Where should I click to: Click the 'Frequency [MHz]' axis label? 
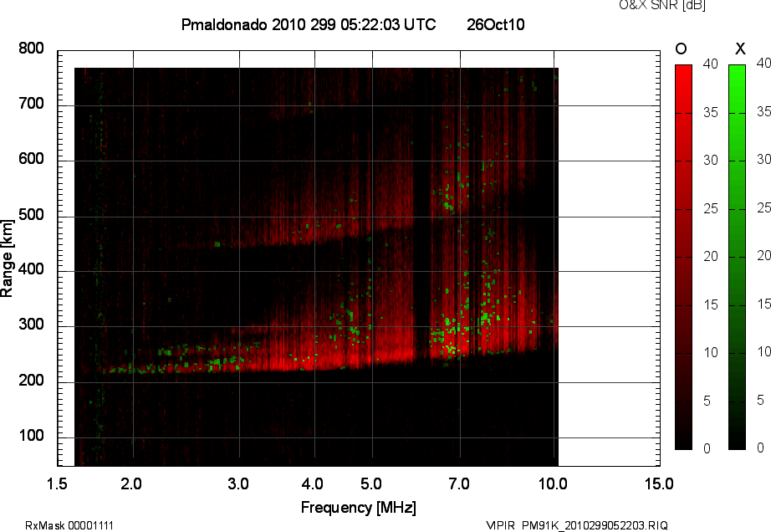[x=359, y=508]
